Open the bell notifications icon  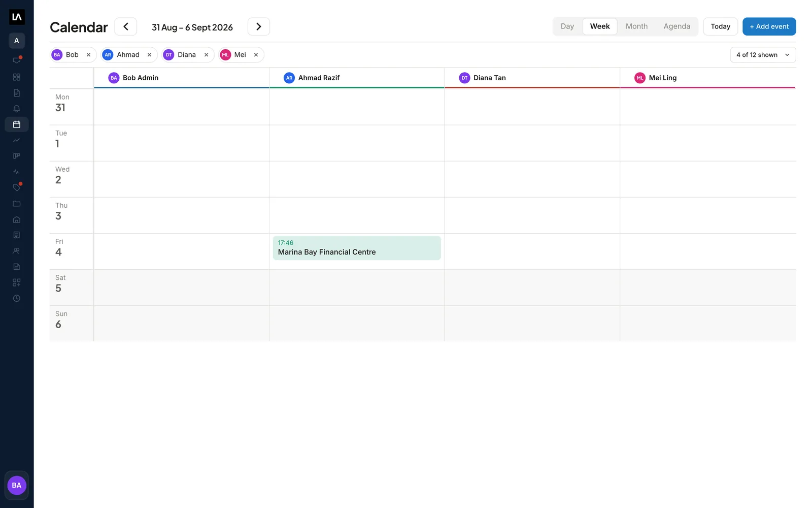tap(17, 109)
